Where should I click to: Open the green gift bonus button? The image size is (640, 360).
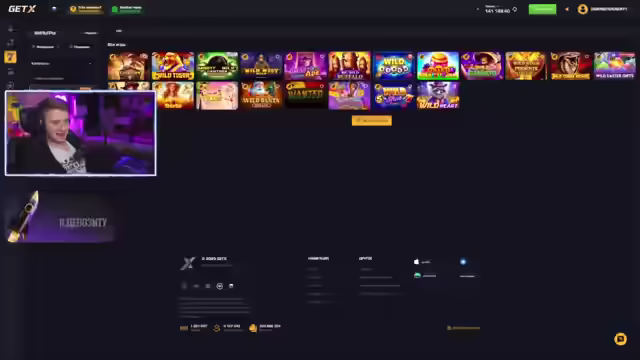click(127, 9)
